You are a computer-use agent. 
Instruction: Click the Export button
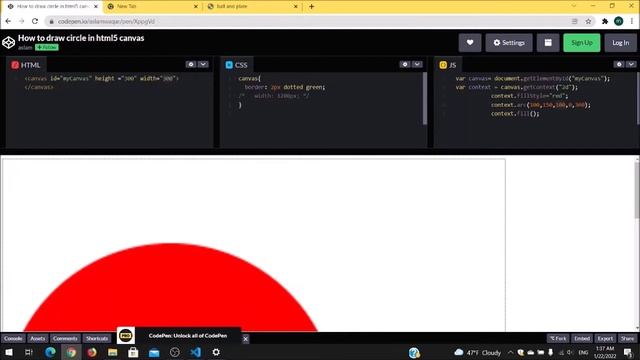tap(605, 338)
